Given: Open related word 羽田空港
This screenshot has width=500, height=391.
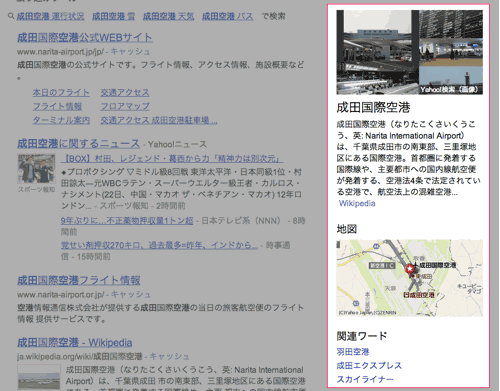Looking at the screenshot, I should tap(353, 352).
